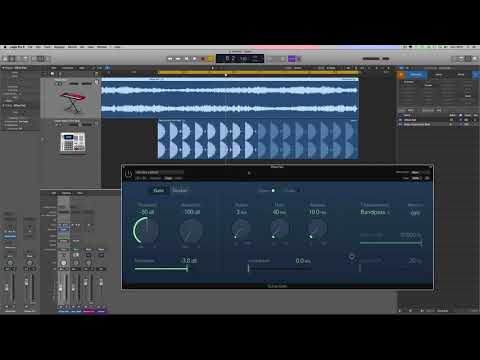This screenshot has width=480, height=360.
Task: Click the Forward transport button
Action: (x=178, y=59)
